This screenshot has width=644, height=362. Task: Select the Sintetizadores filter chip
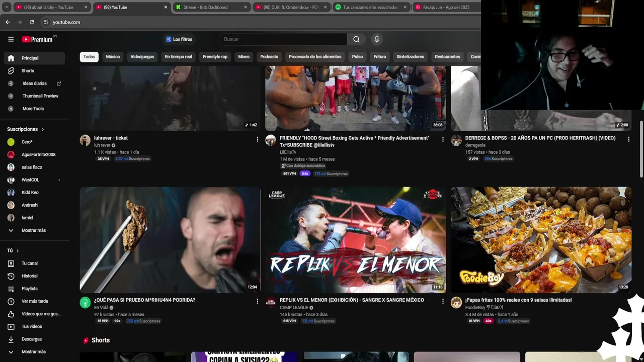(x=410, y=57)
